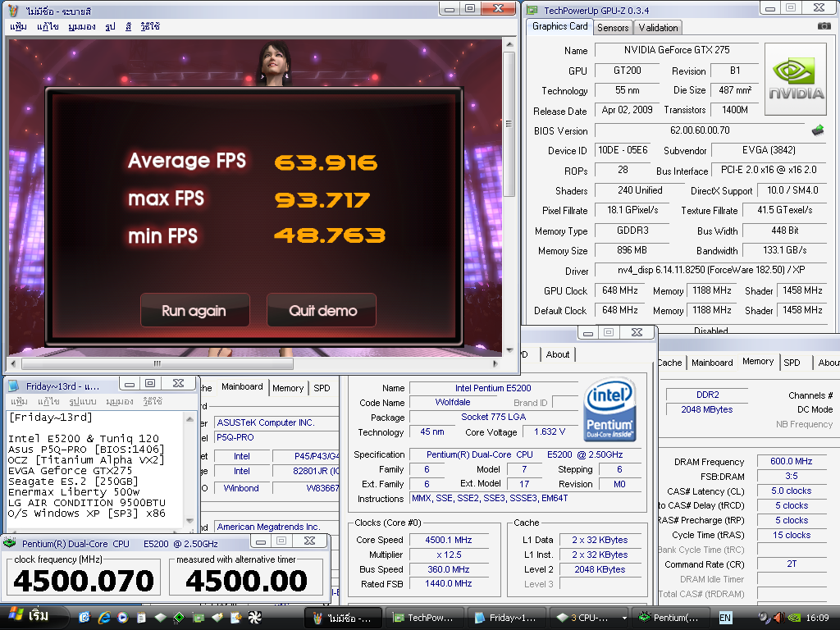Open the NVIDIA tray icon
Image resolution: width=840 pixels, height=630 pixels.
tap(793, 618)
